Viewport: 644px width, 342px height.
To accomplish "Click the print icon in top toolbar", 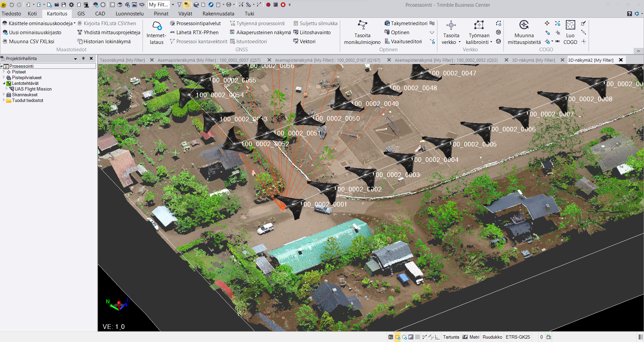I will (x=228, y=5).
